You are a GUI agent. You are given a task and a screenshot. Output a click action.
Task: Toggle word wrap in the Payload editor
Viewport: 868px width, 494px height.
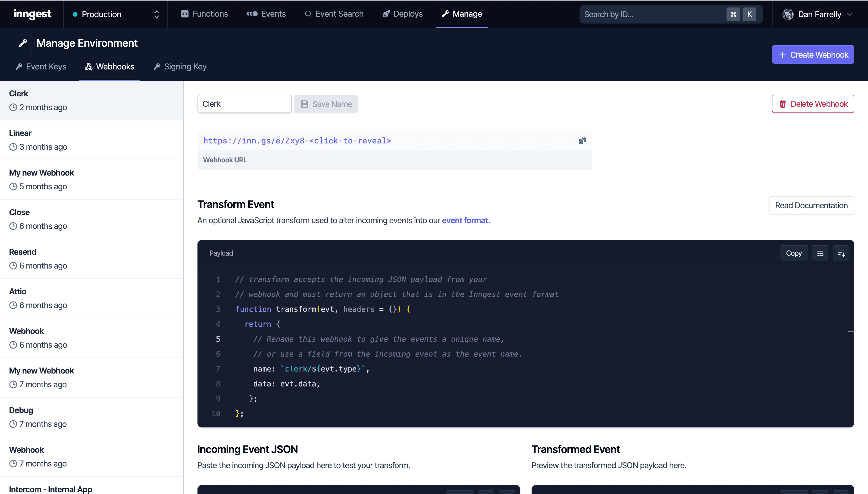pyautogui.click(x=820, y=253)
